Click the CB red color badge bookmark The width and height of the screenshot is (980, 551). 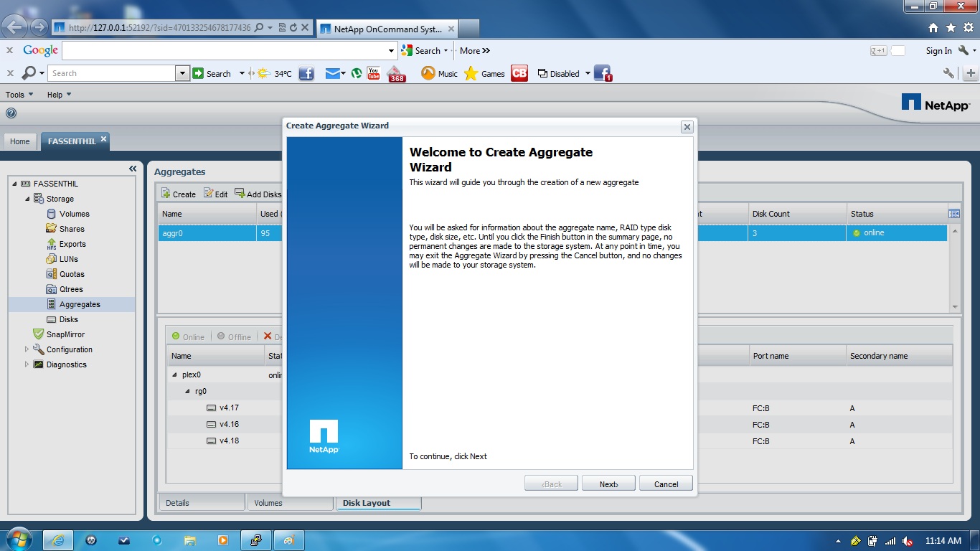coord(519,73)
